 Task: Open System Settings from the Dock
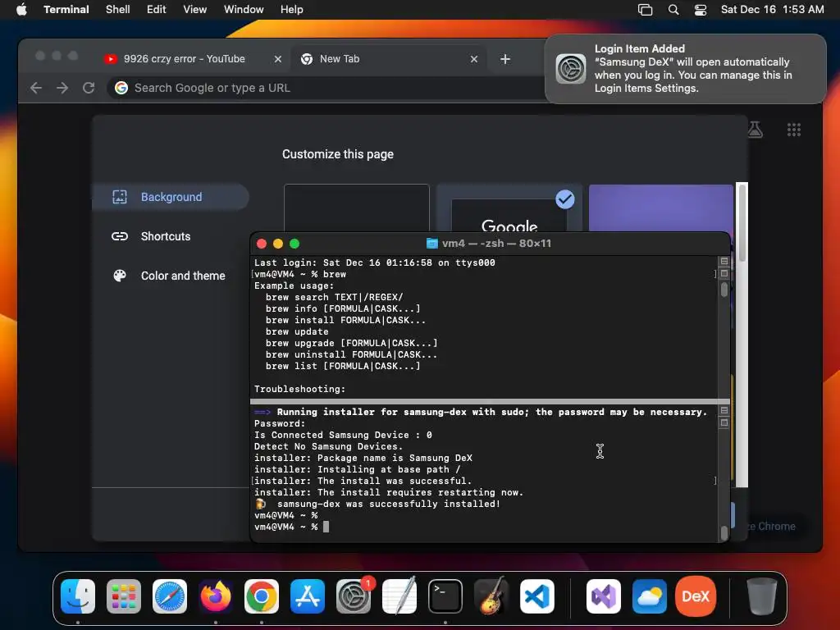354,596
